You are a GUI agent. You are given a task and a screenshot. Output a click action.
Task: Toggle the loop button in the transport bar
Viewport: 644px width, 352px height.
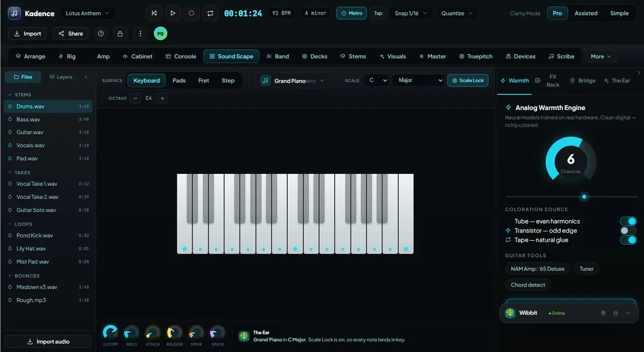pyautogui.click(x=210, y=13)
